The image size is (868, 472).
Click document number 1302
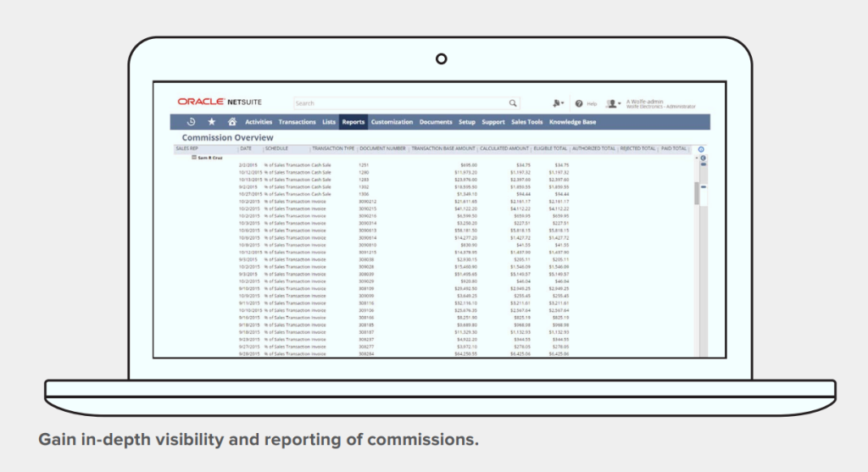pyautogui.click(x=364, y=186)
